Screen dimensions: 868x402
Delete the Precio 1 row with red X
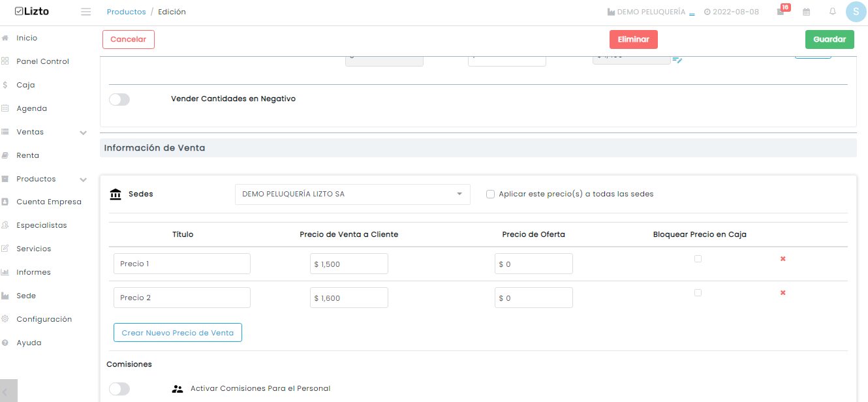783,259
